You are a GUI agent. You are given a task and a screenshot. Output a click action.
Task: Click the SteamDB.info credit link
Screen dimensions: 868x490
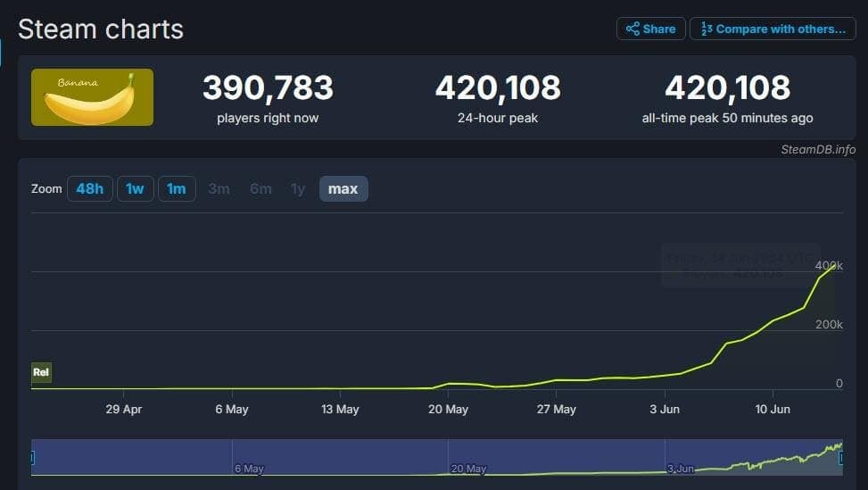click(x=818, y=149)
